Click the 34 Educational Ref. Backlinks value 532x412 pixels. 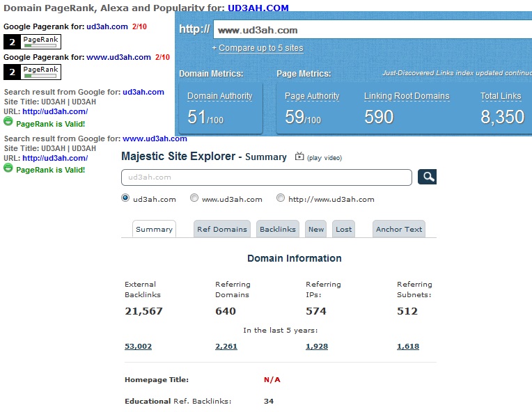point(269,401)
